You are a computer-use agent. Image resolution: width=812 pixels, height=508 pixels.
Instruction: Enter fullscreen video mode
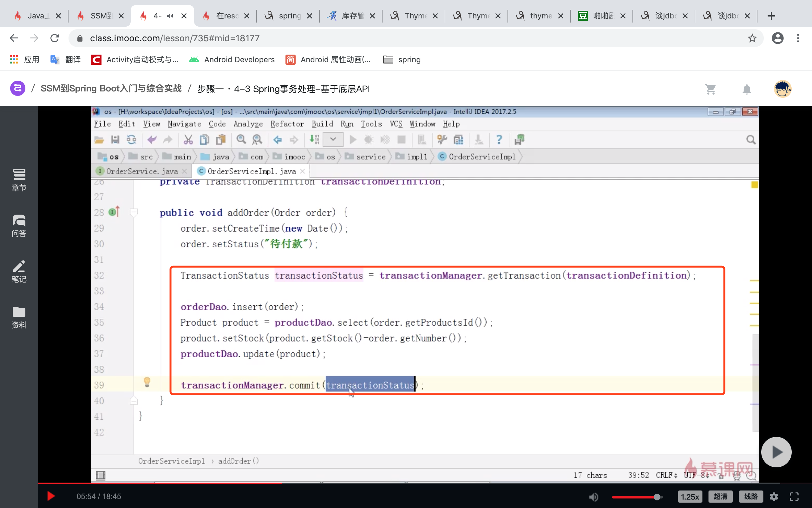point(794,497)
